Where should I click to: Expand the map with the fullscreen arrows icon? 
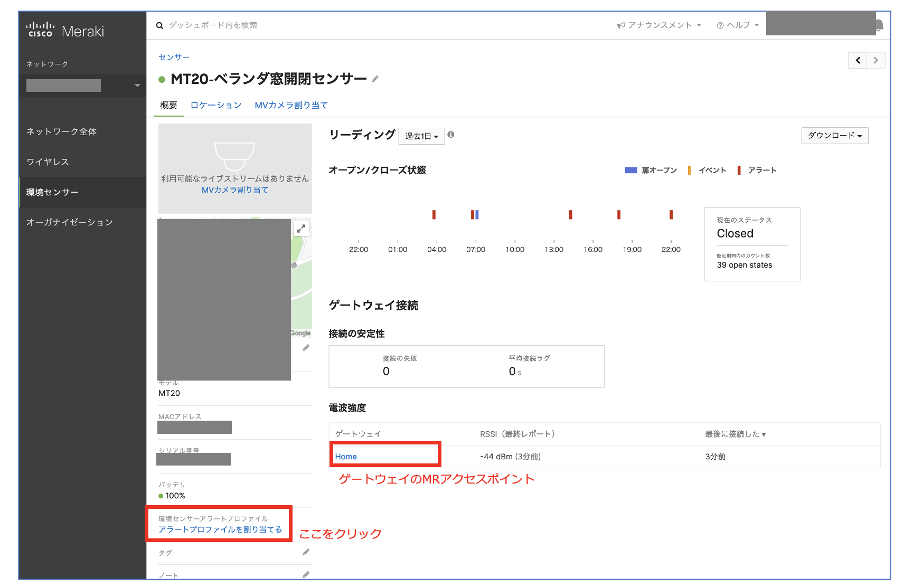[x=300, y=229]
